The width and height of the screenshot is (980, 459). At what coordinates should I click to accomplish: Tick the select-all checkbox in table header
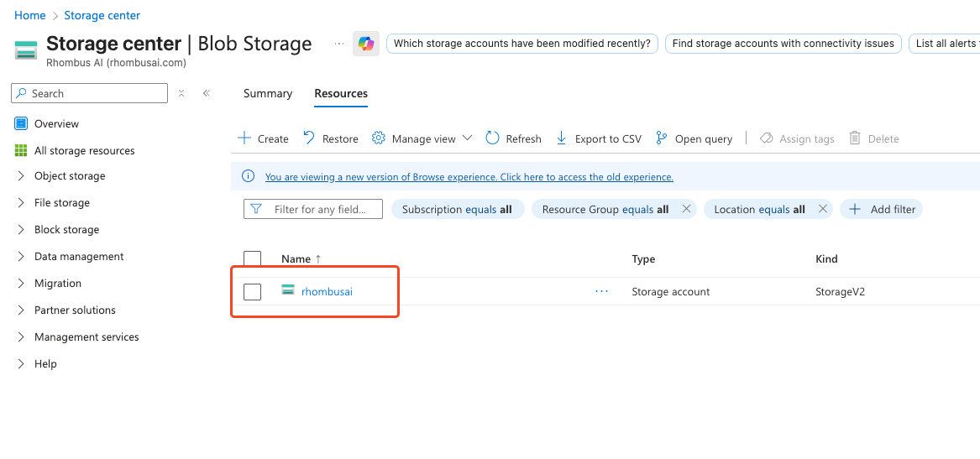(x=253, y=259)
